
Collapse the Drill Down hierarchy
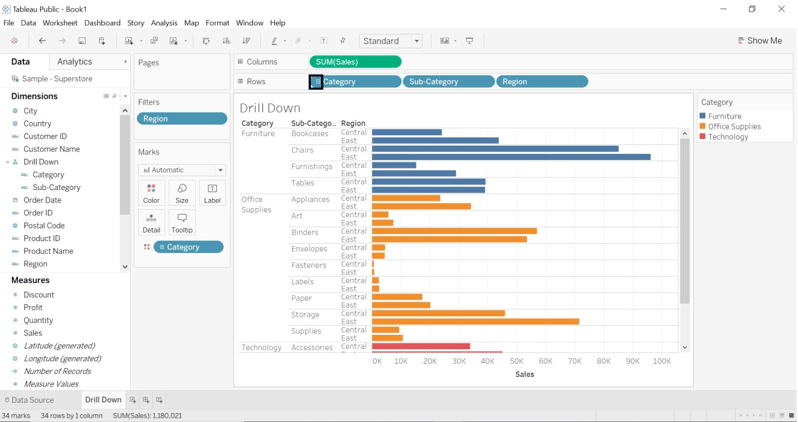tap(8, 162)
